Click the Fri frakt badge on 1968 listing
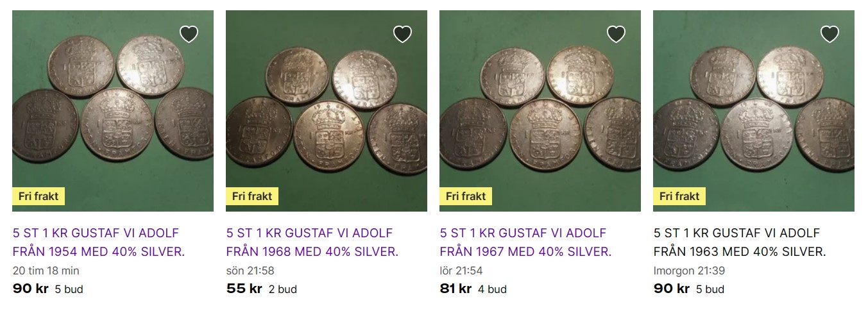868x311 pixels. pyautogui.click(x=252, y=196)
